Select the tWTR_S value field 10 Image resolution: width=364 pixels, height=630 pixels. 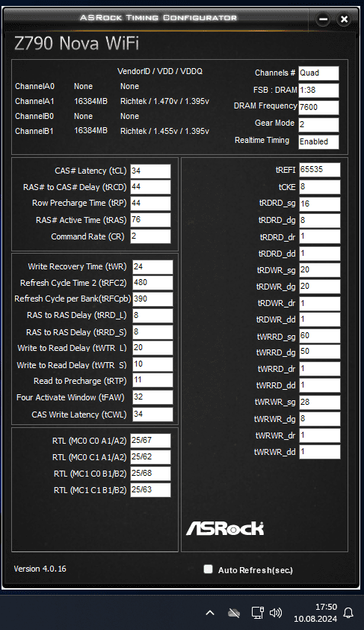152,364
